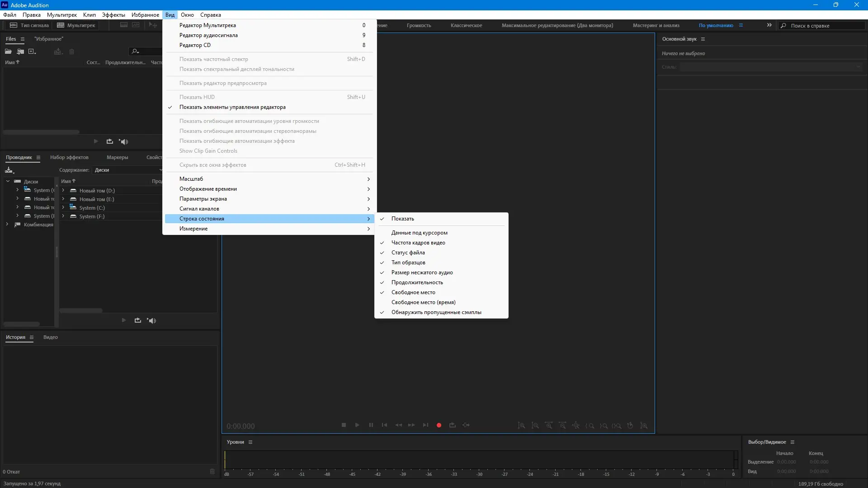
Task: Click the Pause transport button
Action: pyautogui.click(x=371, y=425)
